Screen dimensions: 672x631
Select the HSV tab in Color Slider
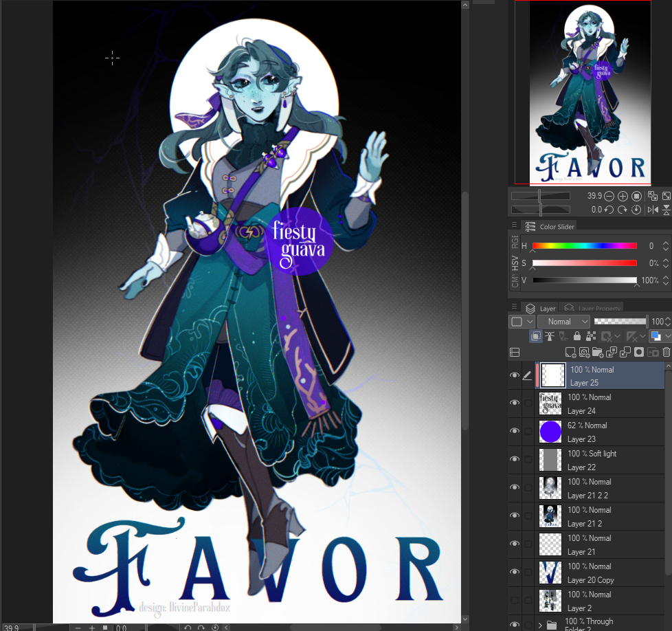tap(515, 263)
